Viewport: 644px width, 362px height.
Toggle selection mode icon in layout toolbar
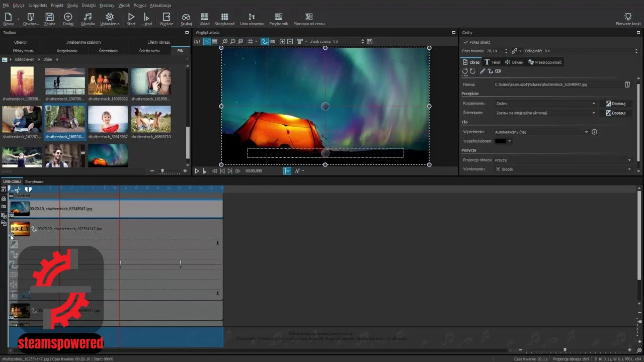click(197, 42)
